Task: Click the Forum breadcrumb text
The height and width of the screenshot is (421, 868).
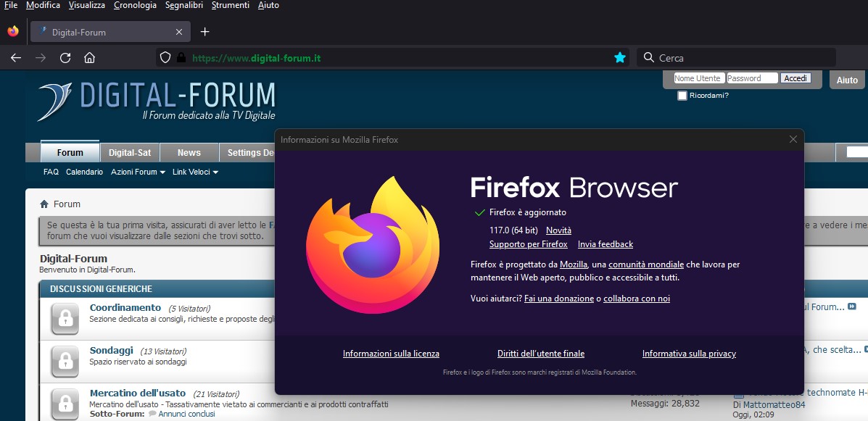Action: point(67,204)
